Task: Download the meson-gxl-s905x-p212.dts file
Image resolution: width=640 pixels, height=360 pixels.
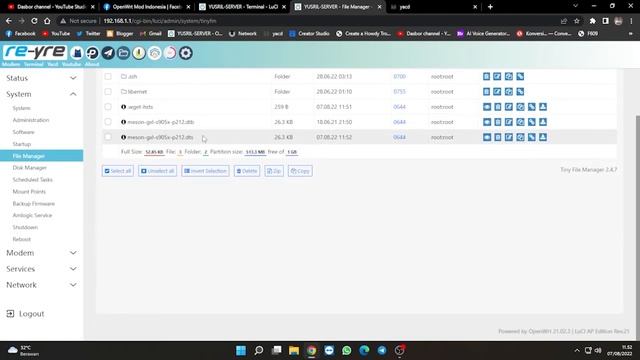Action: tap(543, 137)
